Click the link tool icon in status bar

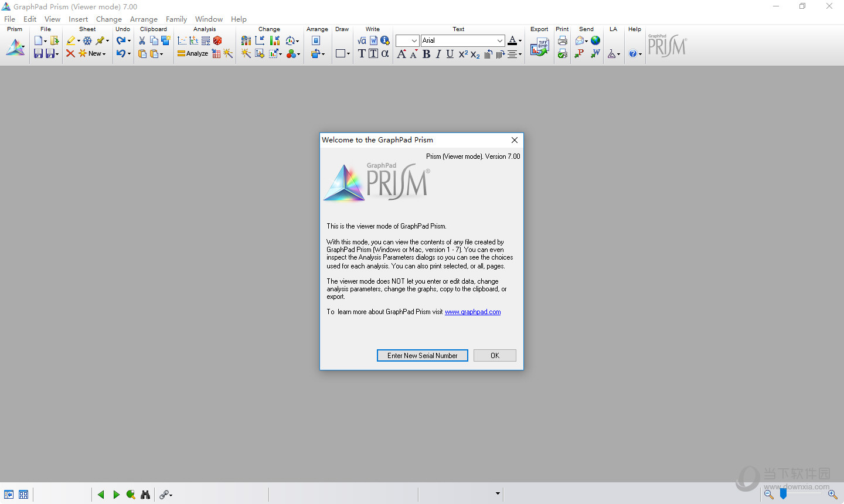164,495
